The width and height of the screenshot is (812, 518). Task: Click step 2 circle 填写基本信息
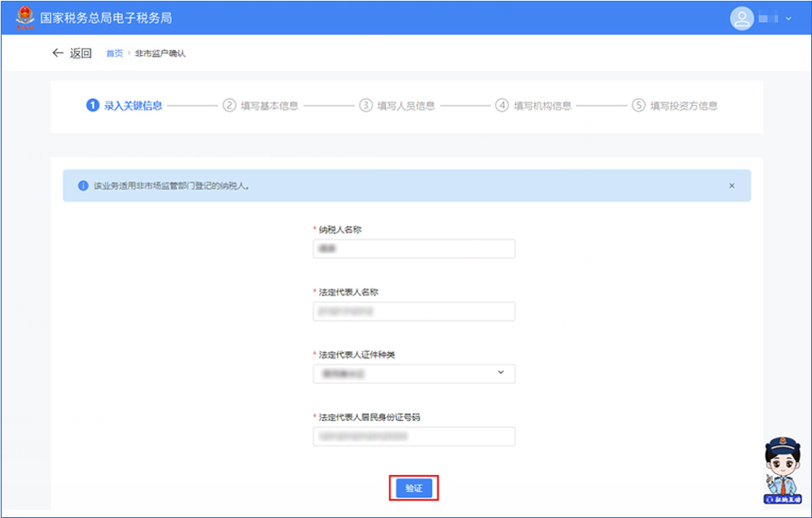[x=229, y=106]
